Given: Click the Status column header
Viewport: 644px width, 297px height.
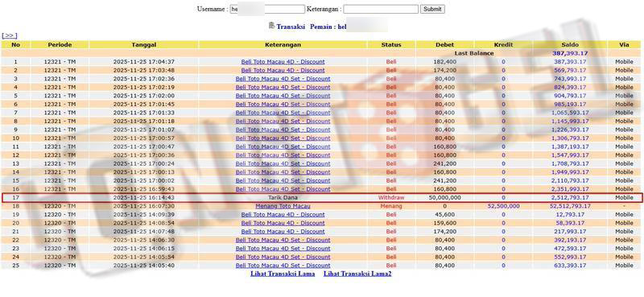Looking at the screenshot, I should pos(391,44).
